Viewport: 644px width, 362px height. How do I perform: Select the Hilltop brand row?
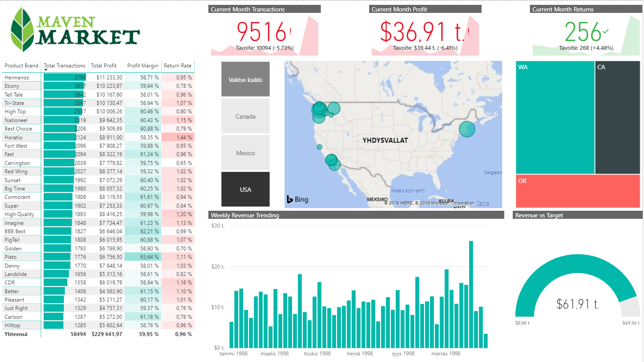[98, 325]
